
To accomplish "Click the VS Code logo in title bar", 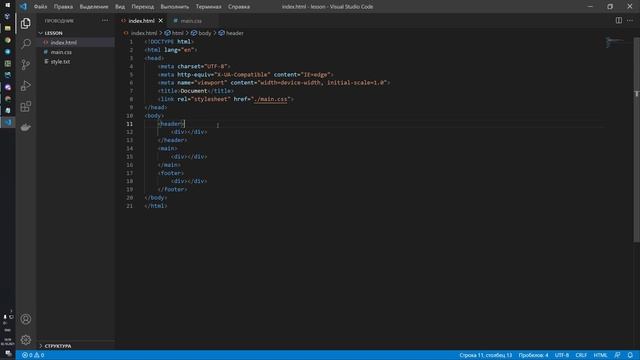I will point(23,7).
